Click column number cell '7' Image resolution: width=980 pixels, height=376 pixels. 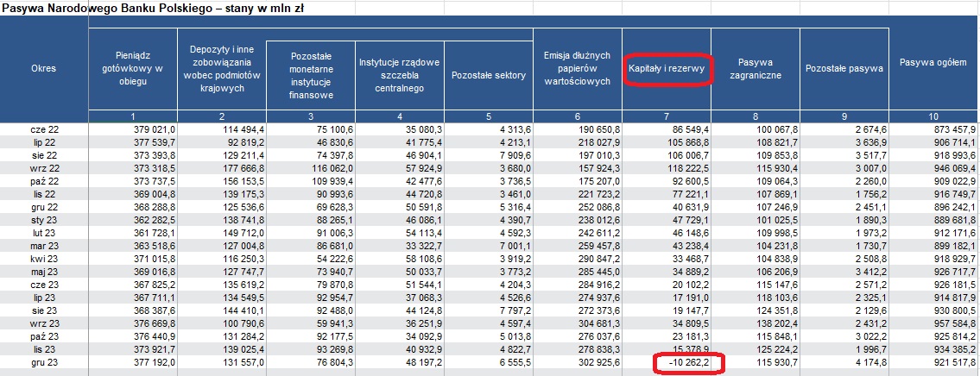tap(667, 116)
